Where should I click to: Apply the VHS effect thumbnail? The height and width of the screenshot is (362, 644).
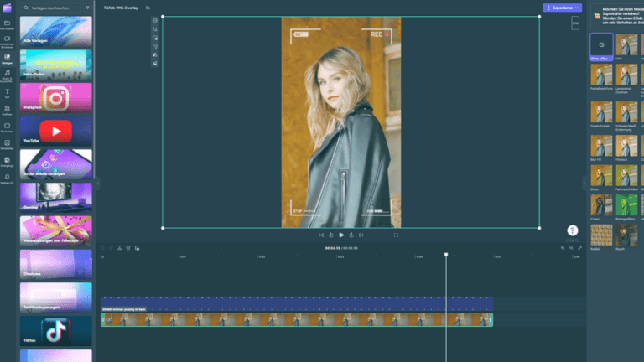click(626, 45)
